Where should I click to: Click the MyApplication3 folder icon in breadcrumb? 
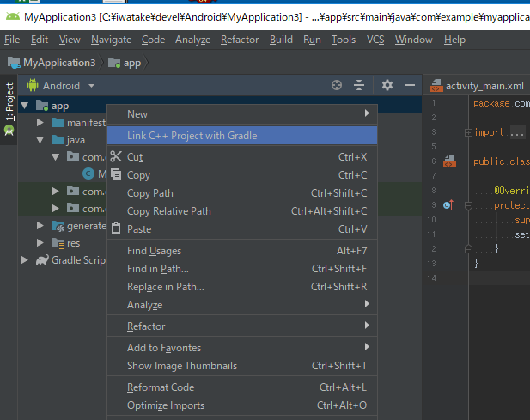pyautogui.click(x=14, y=63)
